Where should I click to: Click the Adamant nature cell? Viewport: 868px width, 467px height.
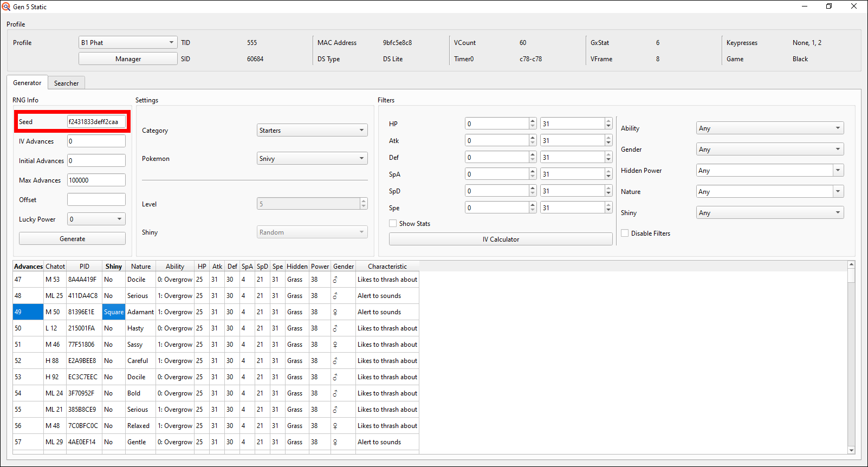point(141,312)
